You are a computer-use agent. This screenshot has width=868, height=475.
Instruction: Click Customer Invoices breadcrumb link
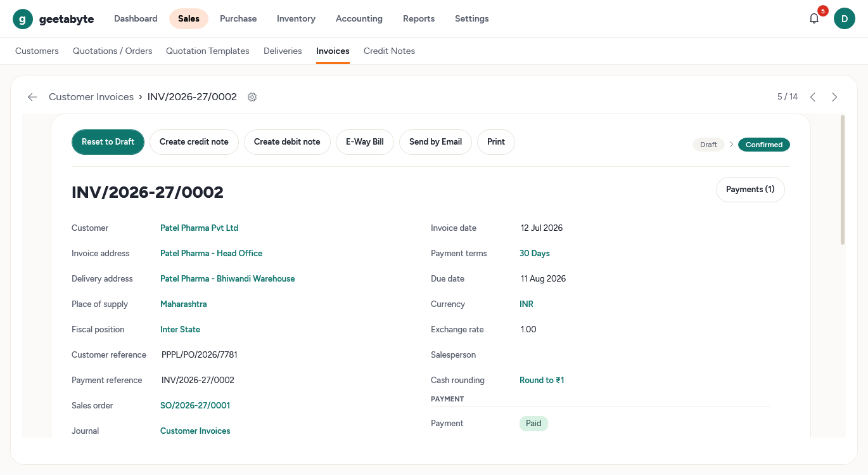(91, 97)
